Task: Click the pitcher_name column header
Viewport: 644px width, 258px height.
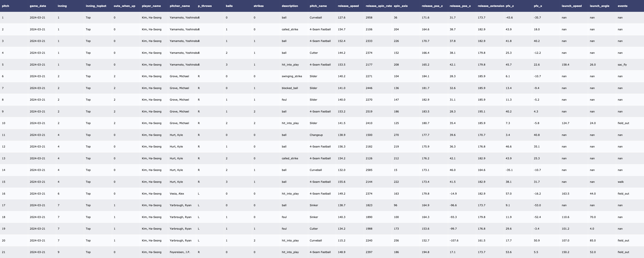Action: [179, 6]
